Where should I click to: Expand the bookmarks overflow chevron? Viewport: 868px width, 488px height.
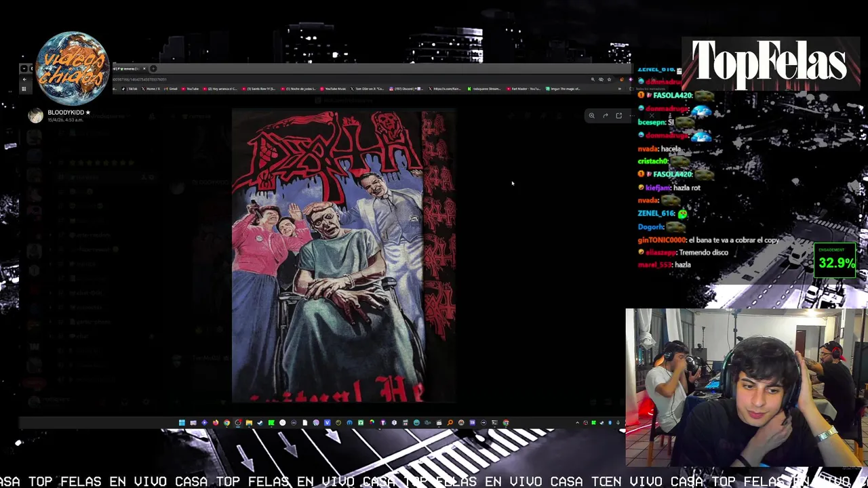tap(619, 89)
